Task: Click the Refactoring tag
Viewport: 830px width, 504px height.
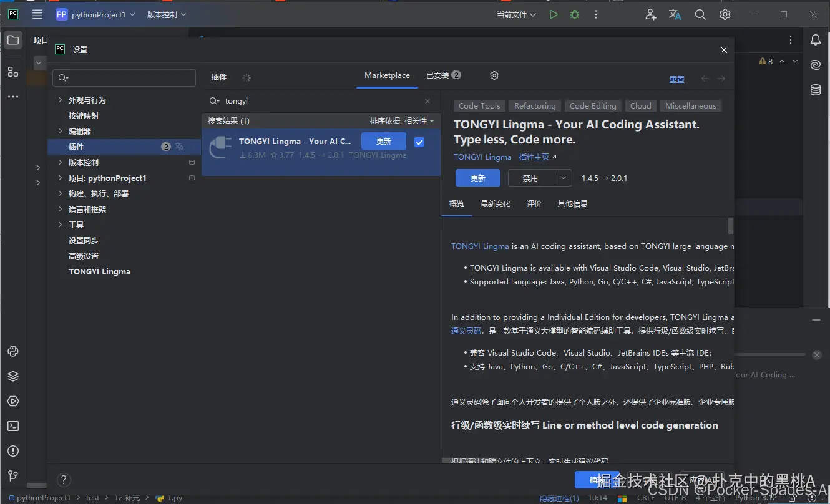Action: (x=535, y=106)
